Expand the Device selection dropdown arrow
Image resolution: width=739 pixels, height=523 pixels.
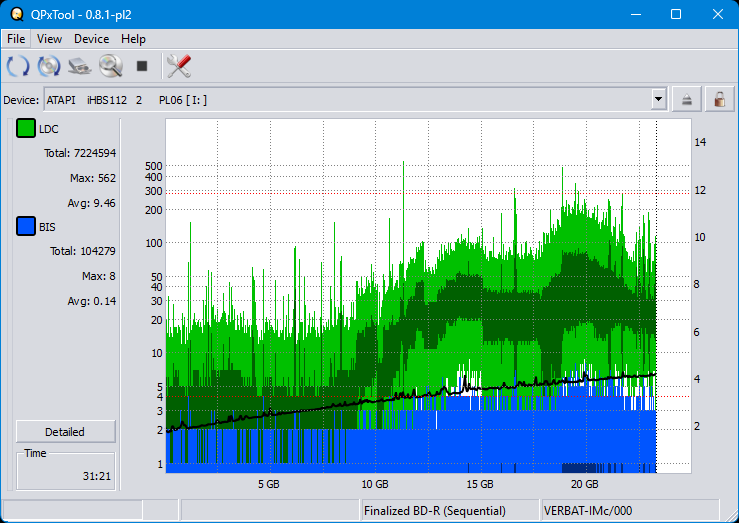click(658, 99)
